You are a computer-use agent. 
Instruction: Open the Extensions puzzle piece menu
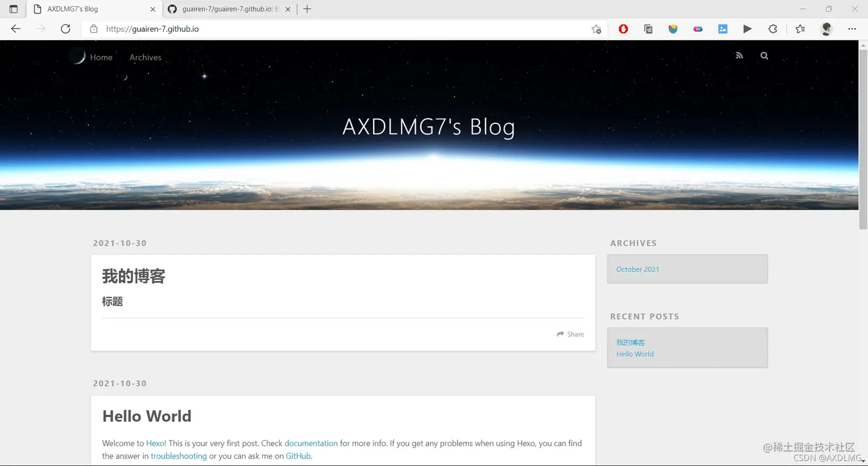tap(773, 29)
